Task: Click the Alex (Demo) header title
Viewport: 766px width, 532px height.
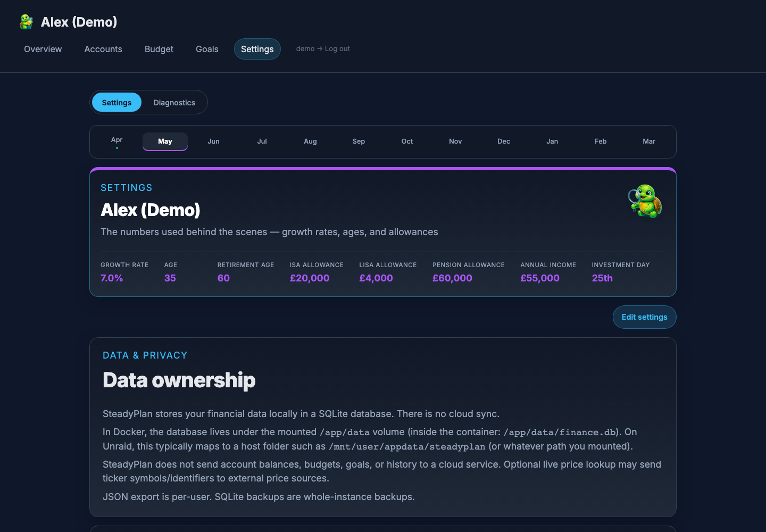Action: pos(79,22)
